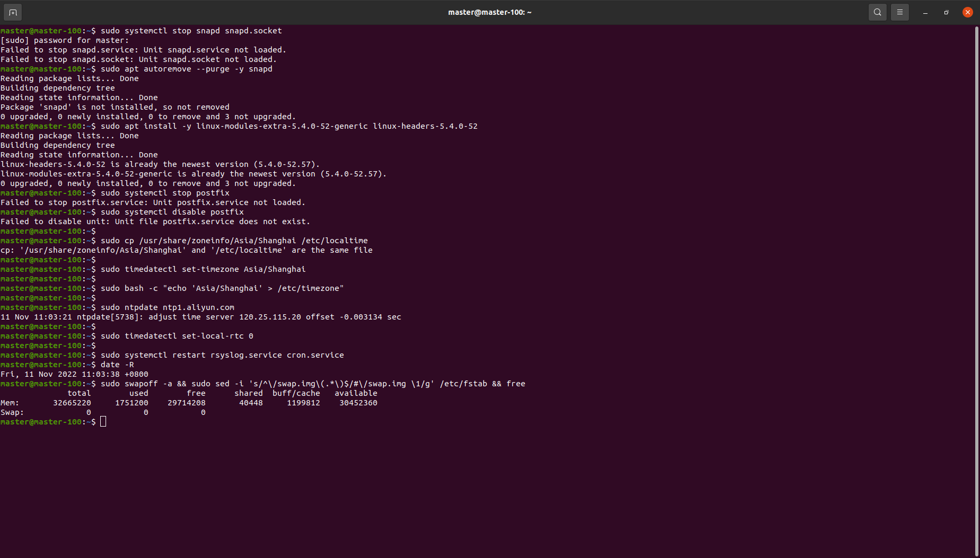Click the 'buff/cache' column header

pyautogui.click(x=296, y=393)
